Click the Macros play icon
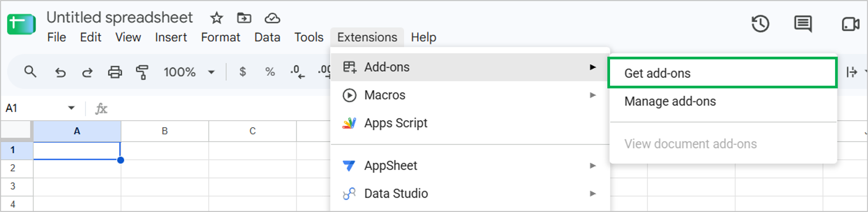Image resolution: width=868 pixels, height=212 pixels. 349,95
